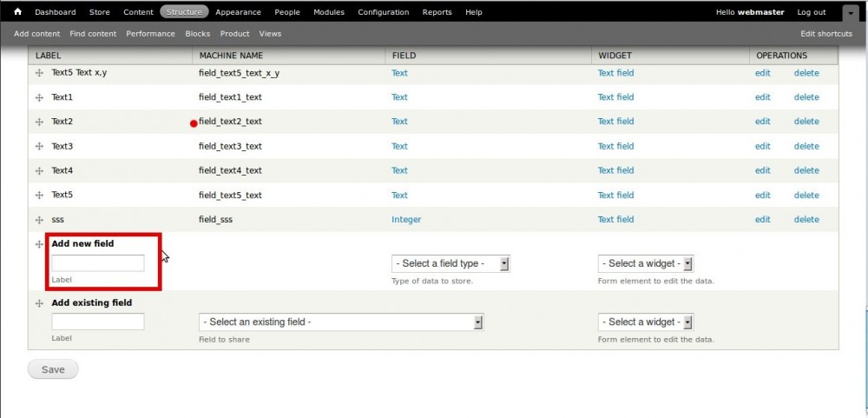Click the drag handle beside Text2

tap(39, 122)
